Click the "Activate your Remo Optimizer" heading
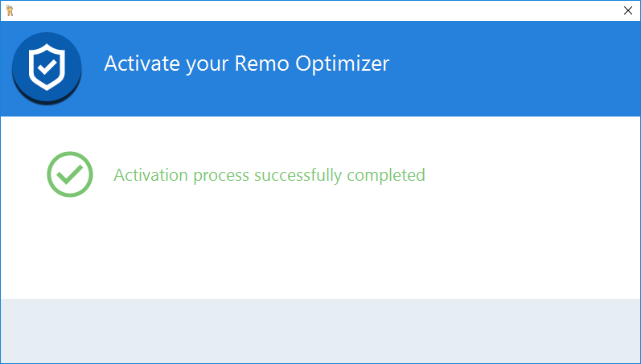This screenshot has height=364, width=641. click(x=246, y=63)
